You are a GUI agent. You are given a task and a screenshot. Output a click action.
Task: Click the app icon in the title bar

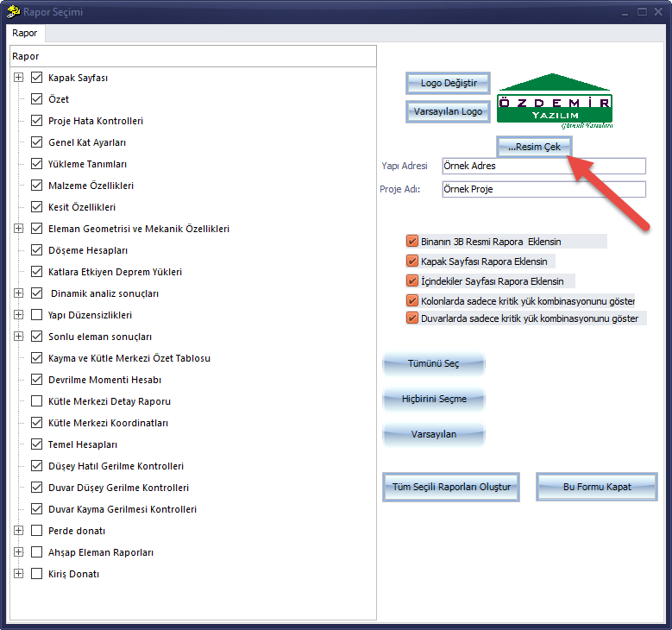click(x=13, y=11)
